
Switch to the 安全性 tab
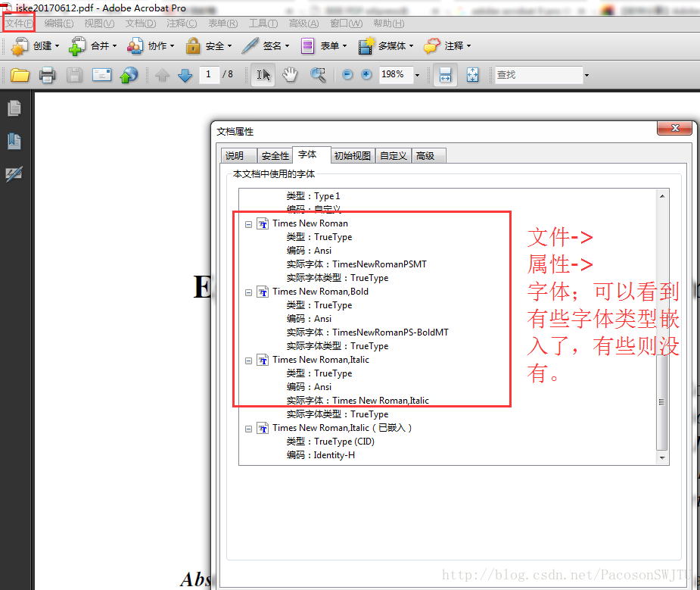[x=275, y=156]
